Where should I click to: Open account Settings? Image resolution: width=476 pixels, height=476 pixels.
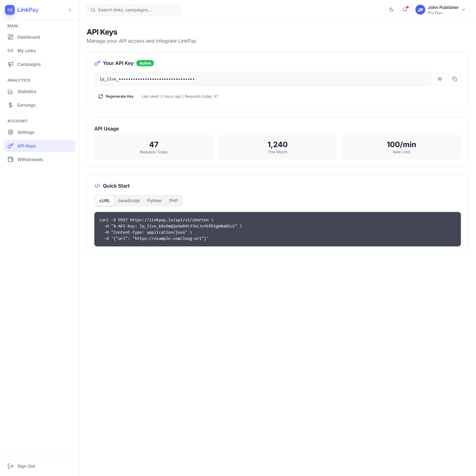(x=39, y=132)
